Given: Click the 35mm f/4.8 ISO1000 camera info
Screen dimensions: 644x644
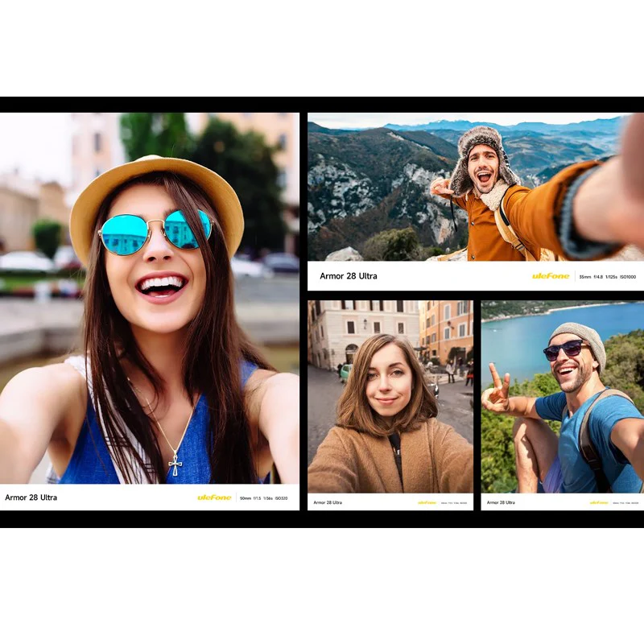Looking at the screenshot, I should [x=608, y=277].
